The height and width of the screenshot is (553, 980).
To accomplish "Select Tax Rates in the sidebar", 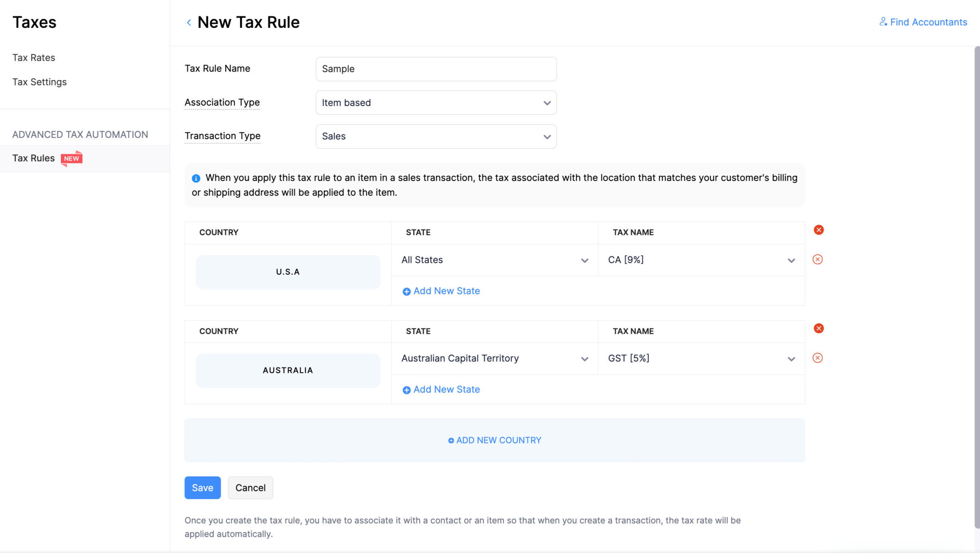I will tap(34, 57).
